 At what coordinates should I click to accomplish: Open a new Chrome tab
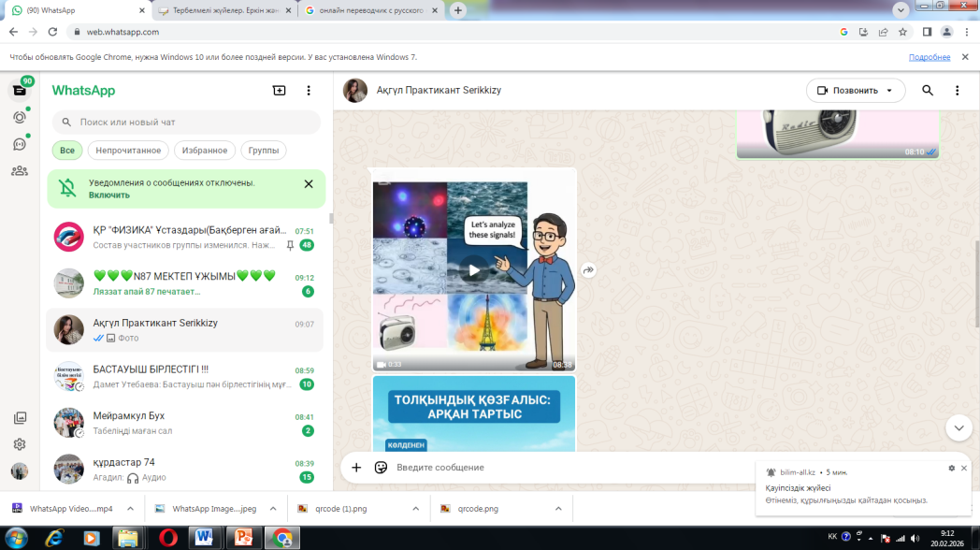[x=458, y=10]
